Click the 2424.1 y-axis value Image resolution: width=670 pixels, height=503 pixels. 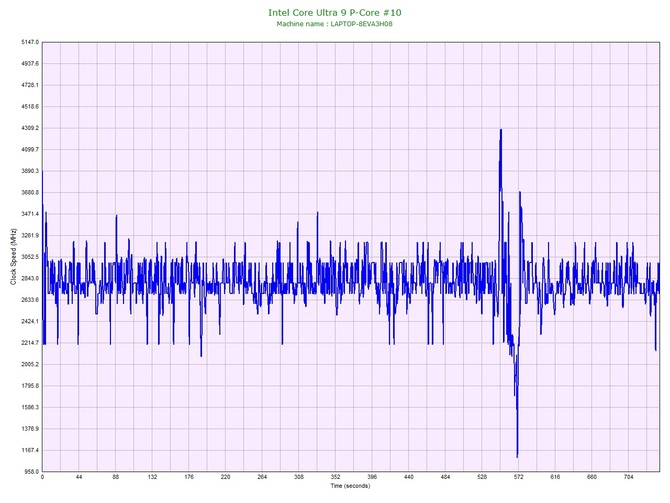[x=30, y=321]
